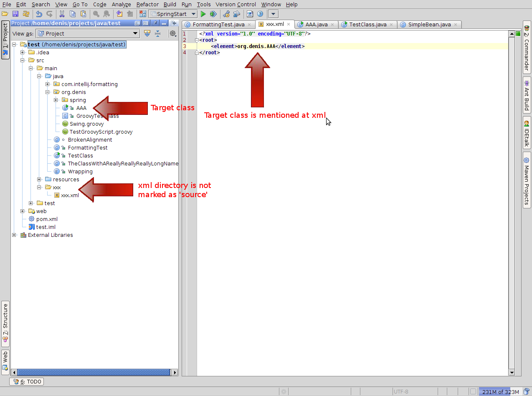Click the Redo toolbar icon
Screen dimensions: 532x396
pos(49,14)
